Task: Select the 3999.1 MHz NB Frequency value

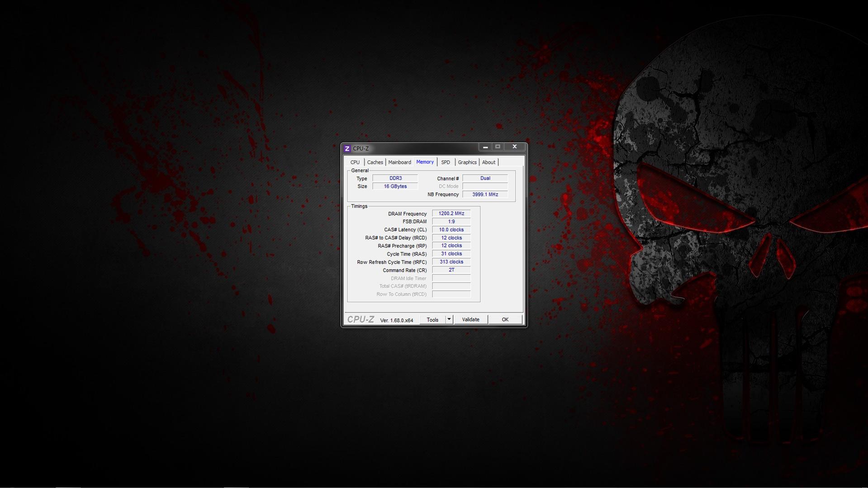Action: pyautogui.click(x=485, y=194)
